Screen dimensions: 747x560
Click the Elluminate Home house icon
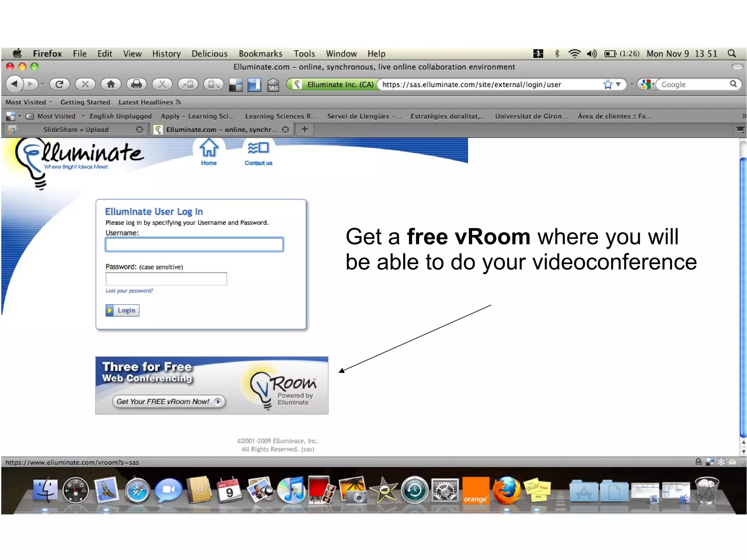209,148
